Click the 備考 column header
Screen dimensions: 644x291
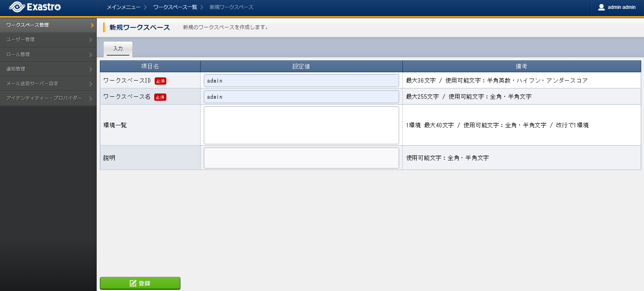pos(522,67)
